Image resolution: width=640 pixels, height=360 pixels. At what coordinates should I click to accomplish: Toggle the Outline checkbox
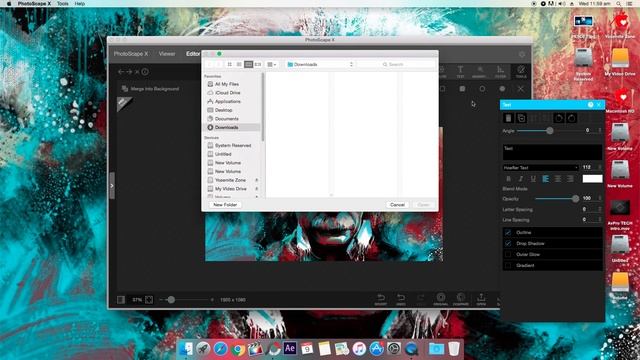coord(508,232)
